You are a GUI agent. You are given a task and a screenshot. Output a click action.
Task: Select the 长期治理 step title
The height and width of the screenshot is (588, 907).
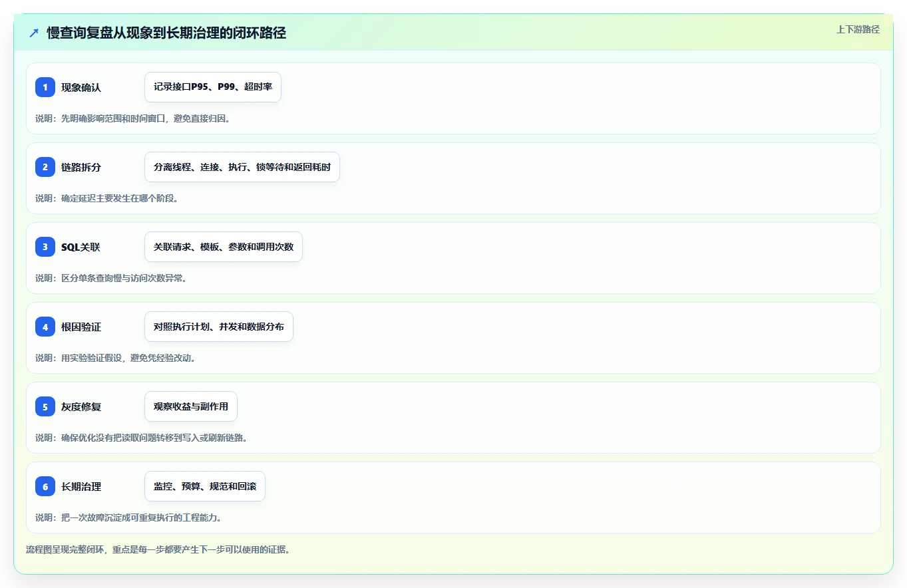(81, 486)
